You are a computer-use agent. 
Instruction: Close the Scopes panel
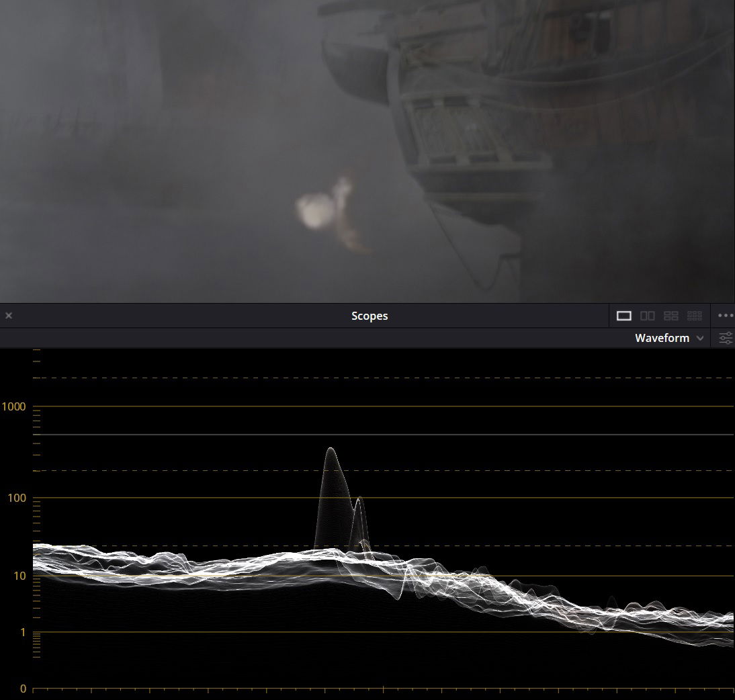point(9,316)
